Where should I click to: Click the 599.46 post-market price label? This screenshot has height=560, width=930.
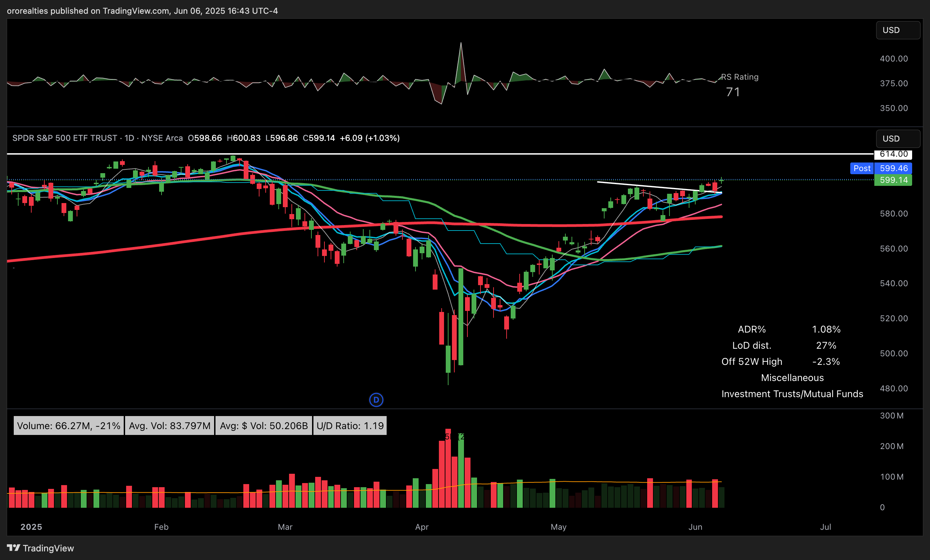tap(893, 168)
